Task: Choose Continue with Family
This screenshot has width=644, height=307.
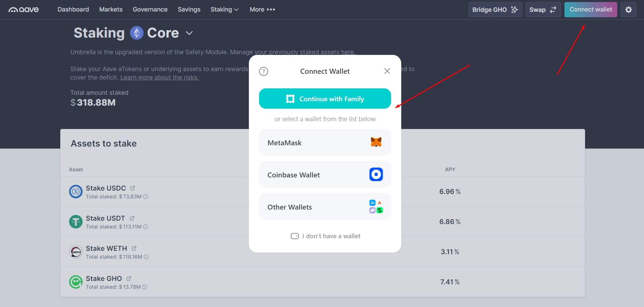Action: coord(325,98)
